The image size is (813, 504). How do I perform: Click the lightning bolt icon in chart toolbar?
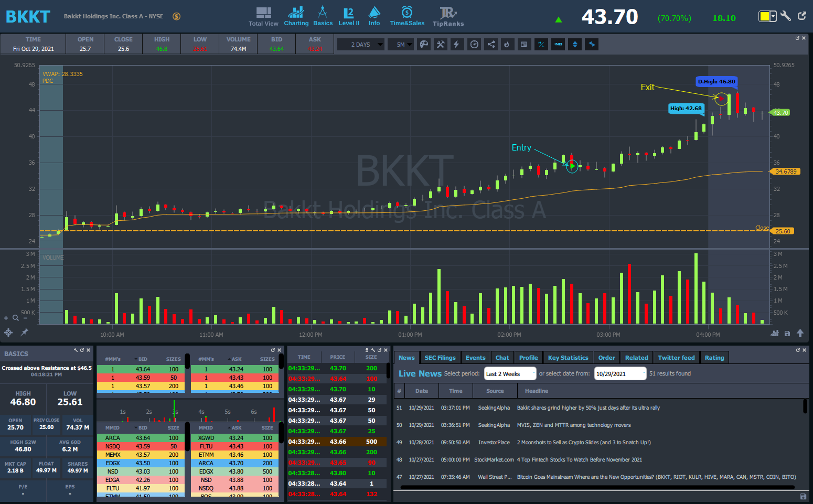456,45
